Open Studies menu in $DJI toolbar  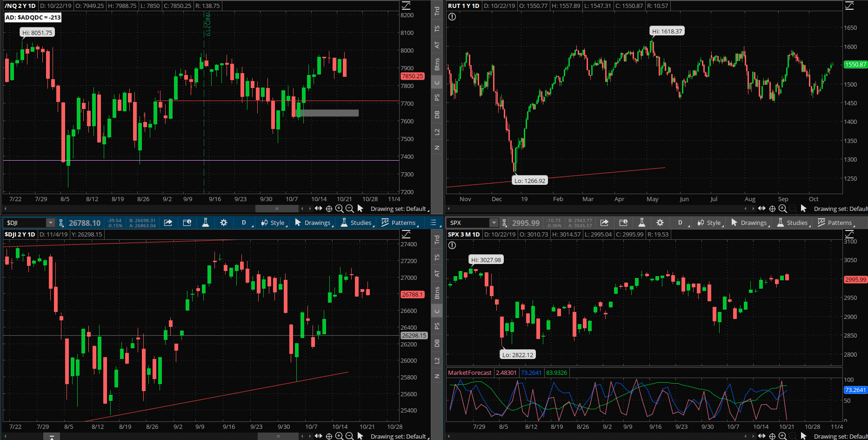coord(356,223)
